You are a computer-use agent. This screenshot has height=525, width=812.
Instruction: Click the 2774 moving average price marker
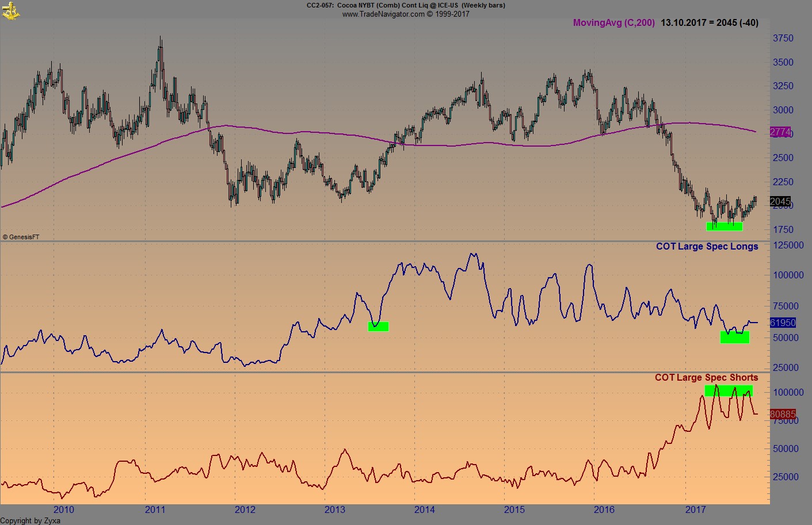coord(780,133)
